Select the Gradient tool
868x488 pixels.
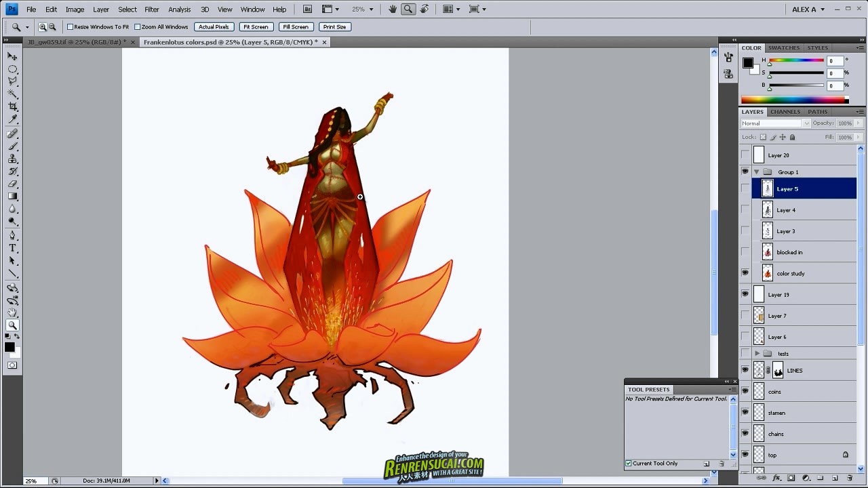click(x=12, y=197)
